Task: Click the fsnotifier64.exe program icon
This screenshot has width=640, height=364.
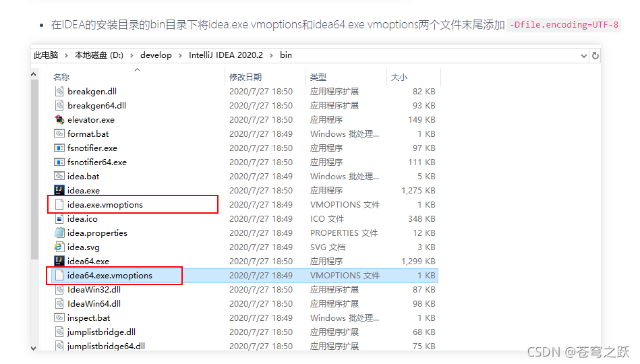Action: click(59, 162)
